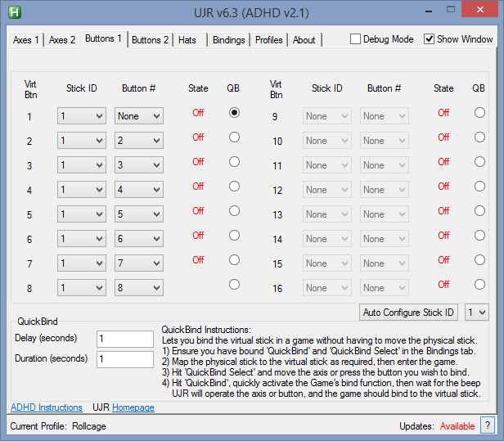
Task: Select QuickBind radio for virtual button 9
Action: (479, 113)
